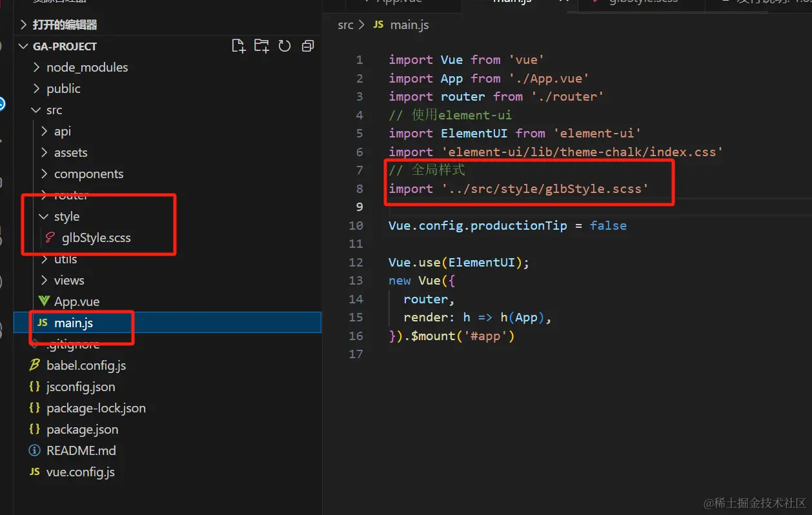Click line number 8 in the gutter

click(x=360, y=189)
